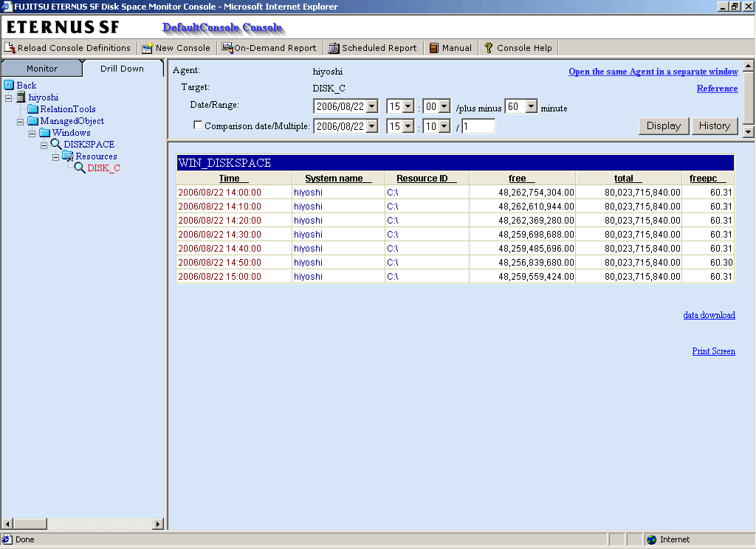Open the Date/Range date dropdown
756x549 pixels.
tap(371, 107)
